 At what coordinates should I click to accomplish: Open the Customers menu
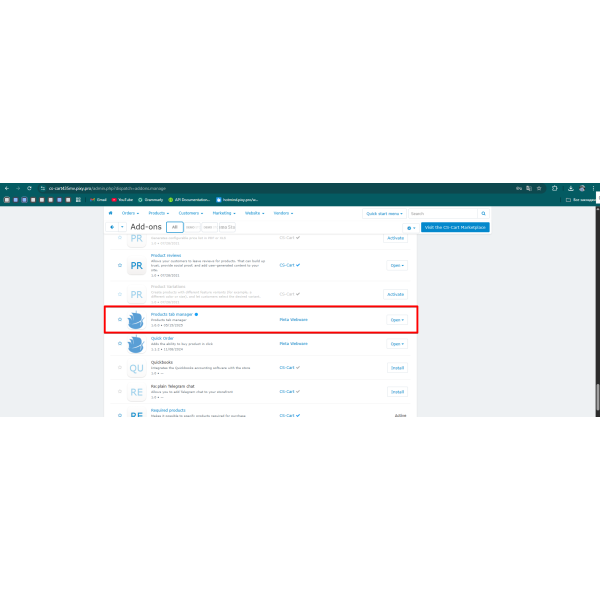pyautogui.click(x=191, y=213)
